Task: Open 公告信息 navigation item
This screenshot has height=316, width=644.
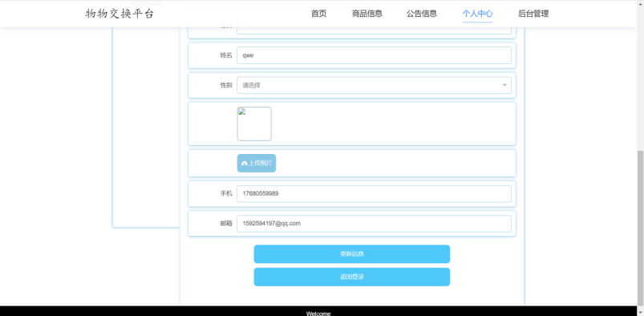Action: [x=422, y=14]
